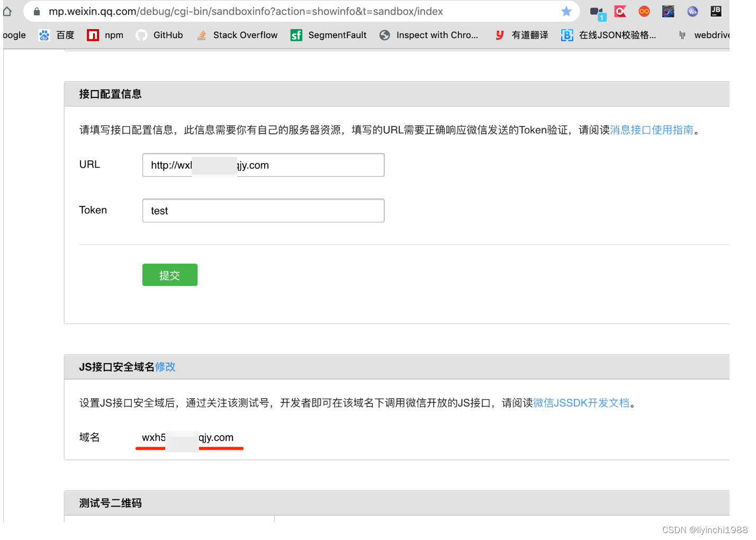Open the 在线JSON校验格 bookmark
Screen dimensions: 756x540
(609, 35)
